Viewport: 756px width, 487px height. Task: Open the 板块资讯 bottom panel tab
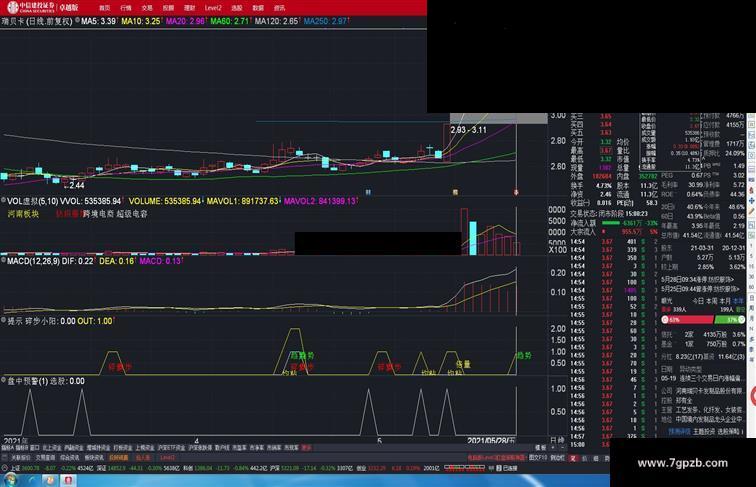coord(94,458)
